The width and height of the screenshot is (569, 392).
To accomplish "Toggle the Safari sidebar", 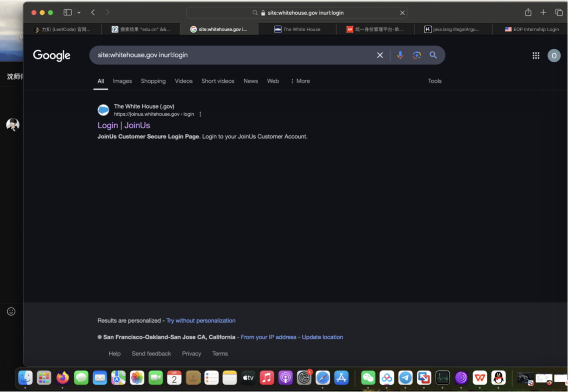I will 67,12.
